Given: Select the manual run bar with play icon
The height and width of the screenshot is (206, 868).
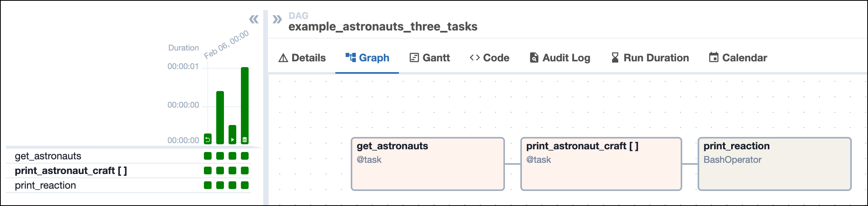Looking at the screenshot, I should coord(232,135).
